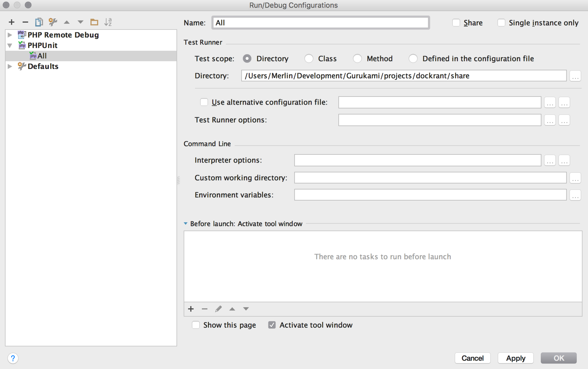
Task: Click the Defaults wrench icon in tree
Action: tap(22, 66)
